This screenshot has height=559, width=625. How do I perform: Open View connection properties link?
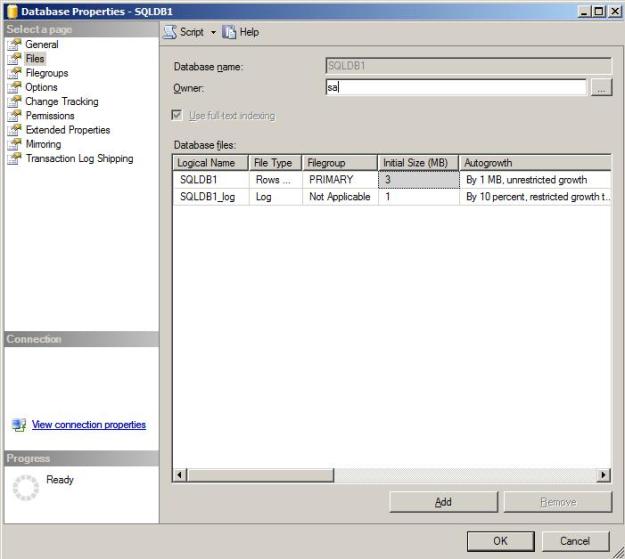point(89,425)
